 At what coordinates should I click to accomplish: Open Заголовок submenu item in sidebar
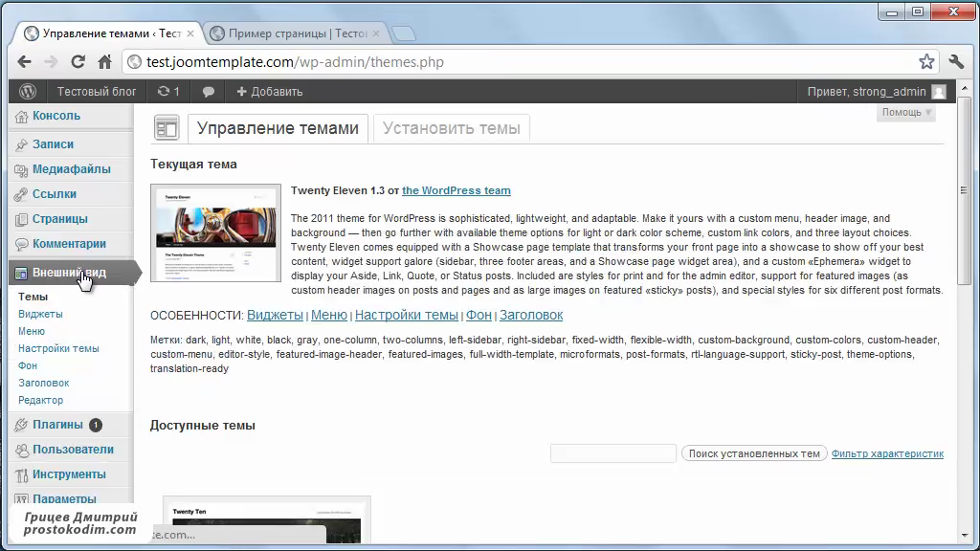tap(44, 383)
